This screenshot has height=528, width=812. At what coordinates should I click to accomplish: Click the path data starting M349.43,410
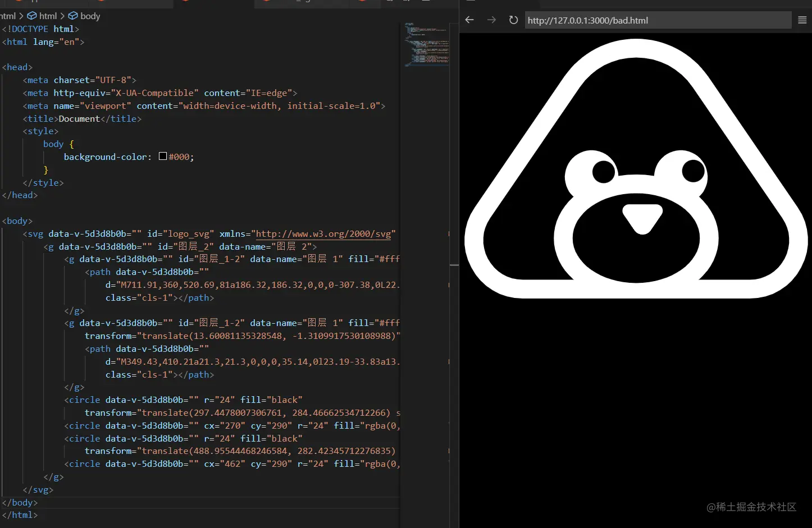click(253, 362)
